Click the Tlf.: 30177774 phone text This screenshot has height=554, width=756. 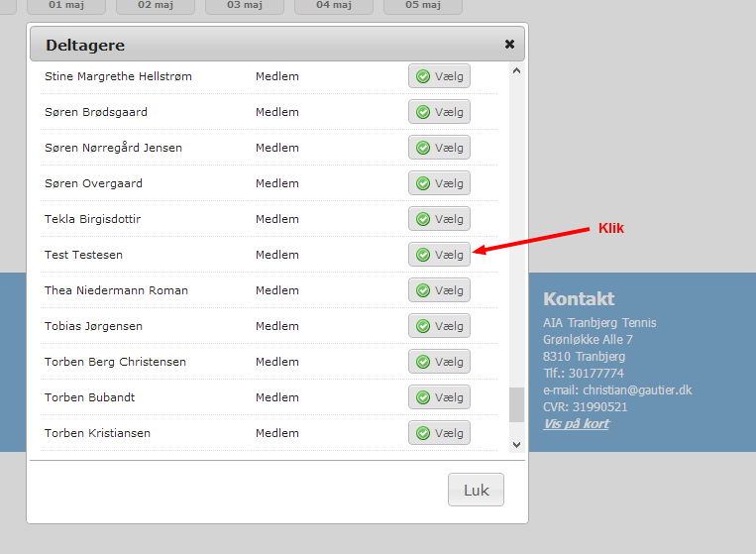584,374
